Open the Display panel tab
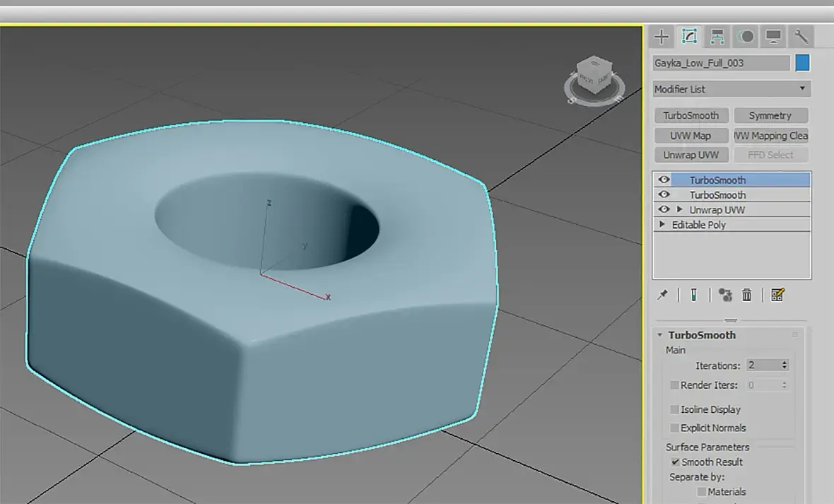This screenshot has width=834, height=504. coord(773,37)
